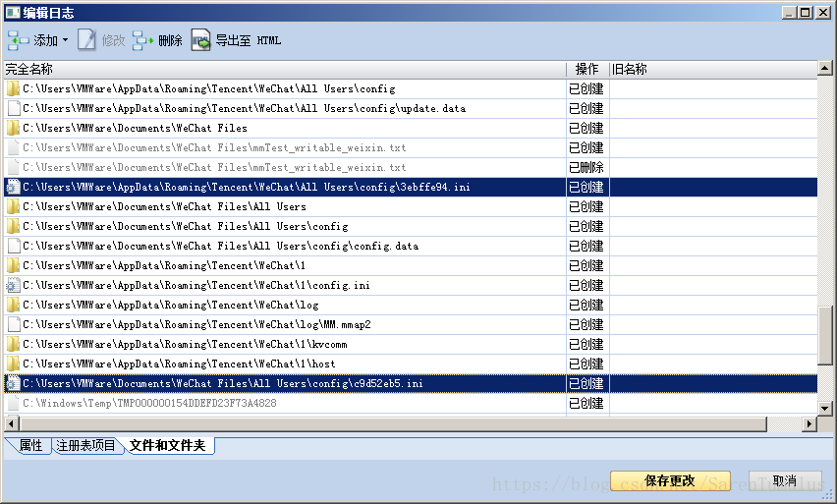
Task: Sort by 完全名称 column header
Action: point(285,69)
